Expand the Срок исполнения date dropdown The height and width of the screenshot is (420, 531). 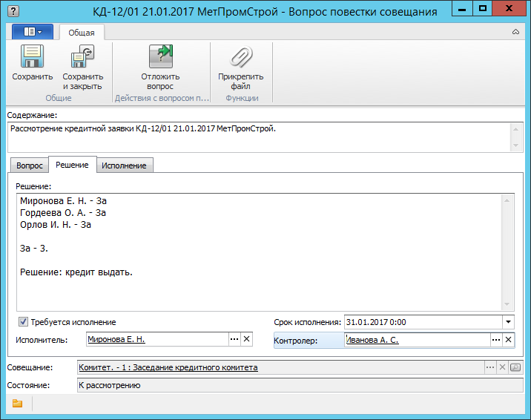(508, 322)
